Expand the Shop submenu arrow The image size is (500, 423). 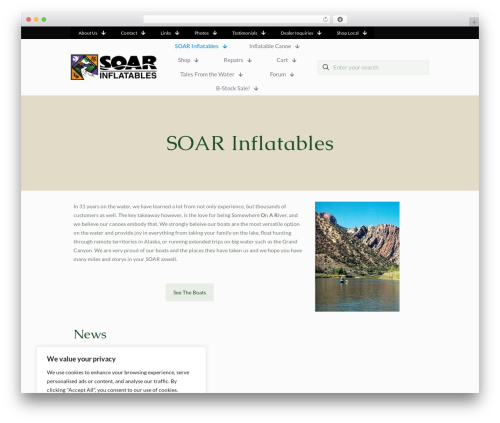click(196, 60)
